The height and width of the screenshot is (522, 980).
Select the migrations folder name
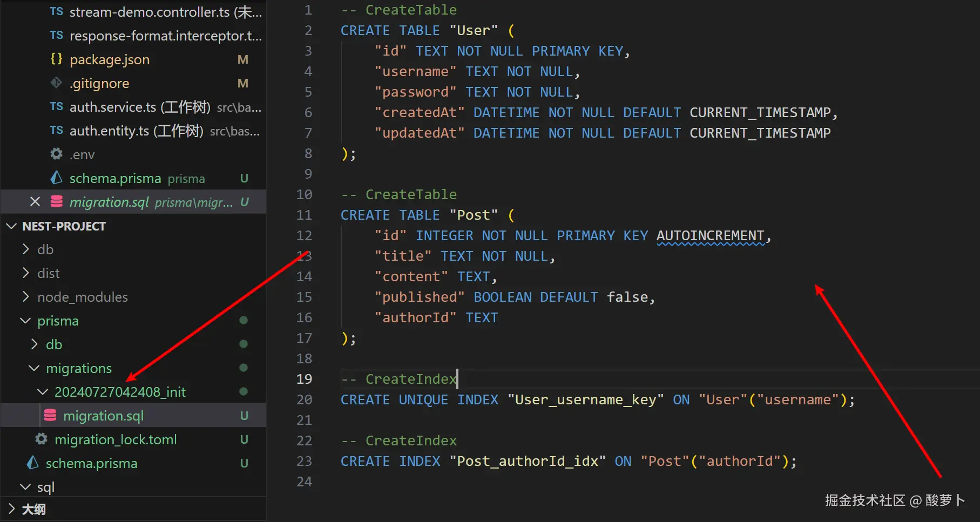(x=79, y=368)
